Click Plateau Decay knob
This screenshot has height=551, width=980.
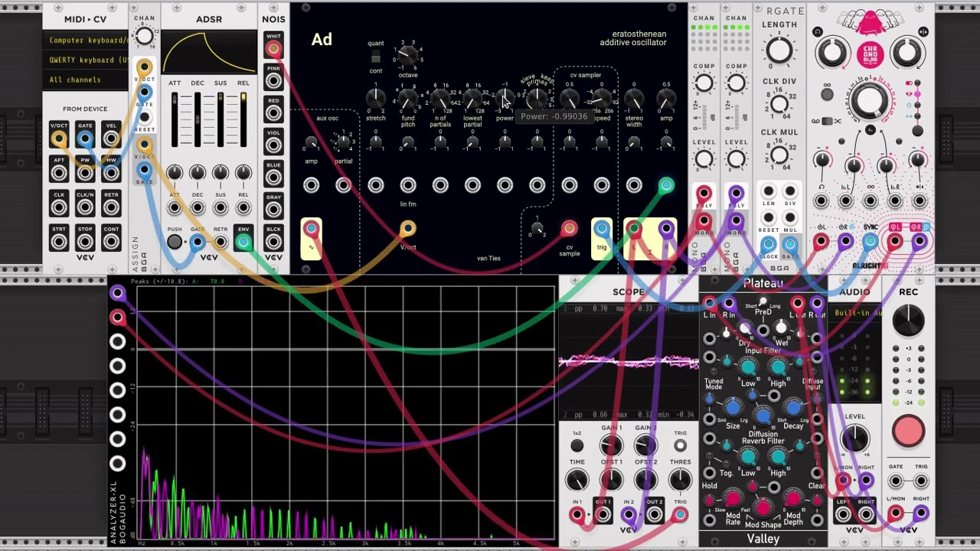[x=793, y=409]
